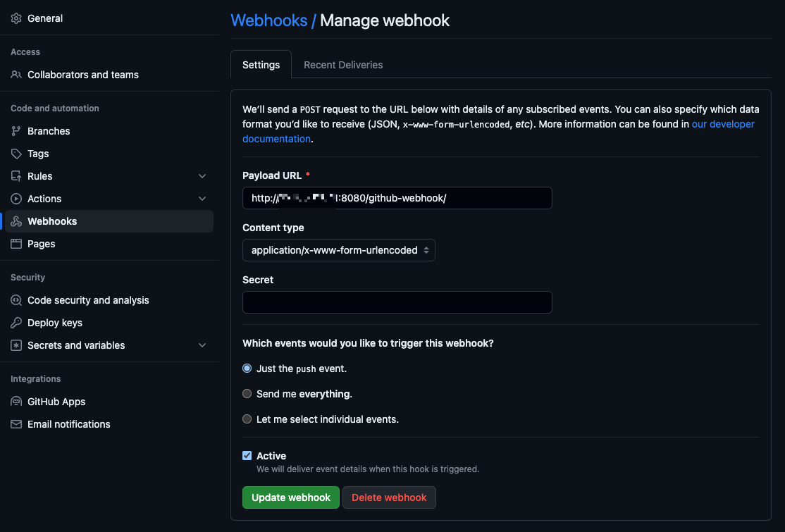785x532 pixels.
Task: Go to Tags settings
Action: click(x=109, y=154)
